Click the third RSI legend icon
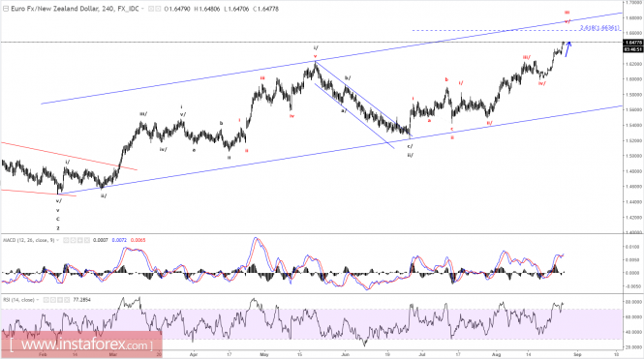Image resolution: width=644 pixels, height=359 pixels. tap(60, 300)
